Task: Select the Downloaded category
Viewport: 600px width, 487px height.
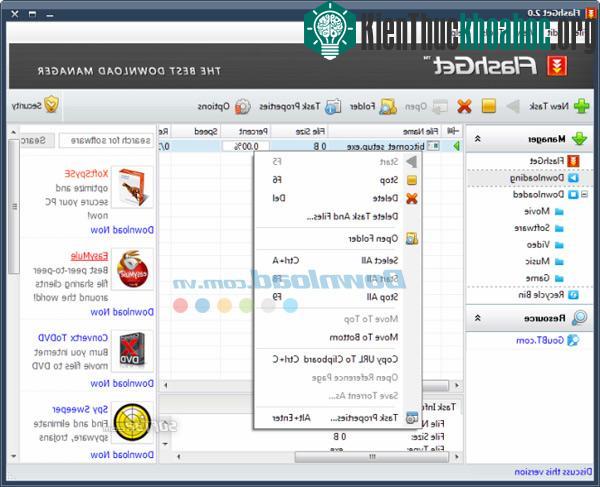Action: tap(546, 194)
